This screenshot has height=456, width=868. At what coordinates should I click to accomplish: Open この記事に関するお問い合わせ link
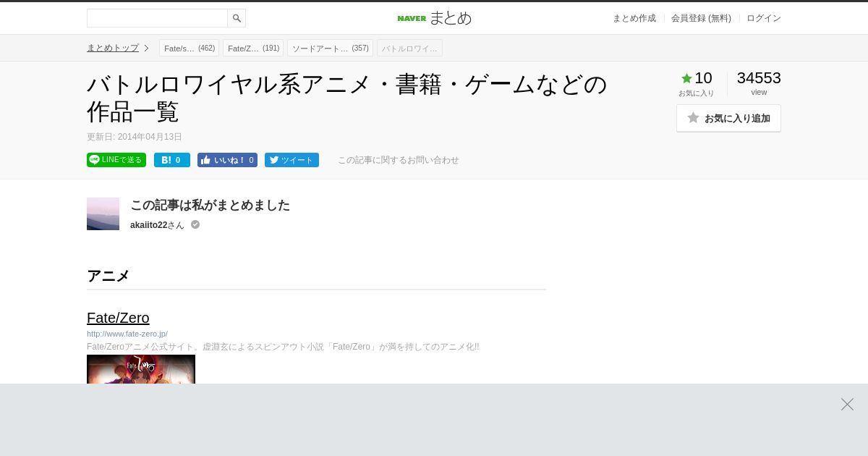coord(399,160)
